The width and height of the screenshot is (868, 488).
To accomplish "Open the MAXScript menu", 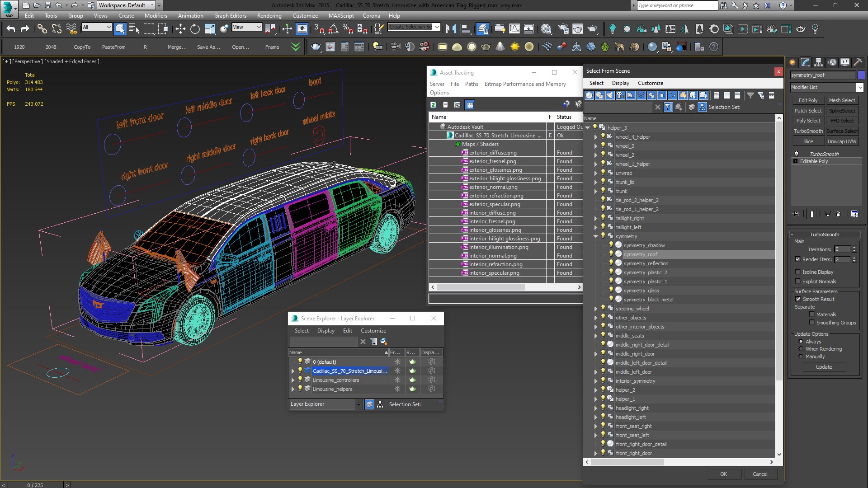I will pyautogui.click(x=341, y=15).
